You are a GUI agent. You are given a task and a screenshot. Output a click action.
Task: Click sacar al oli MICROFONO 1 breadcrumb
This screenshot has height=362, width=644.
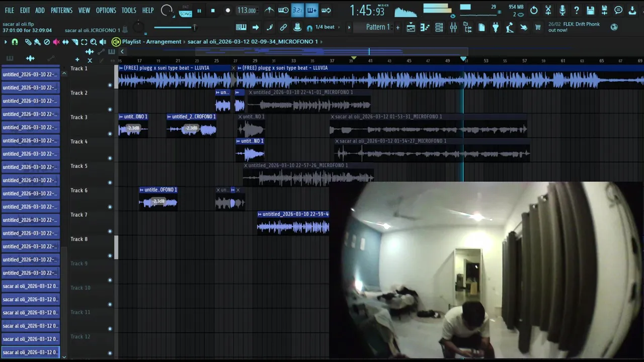(253, 42)
